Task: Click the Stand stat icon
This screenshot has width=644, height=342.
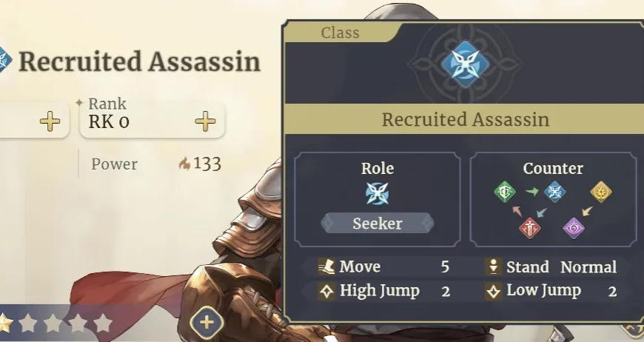Action: [494, 267]
